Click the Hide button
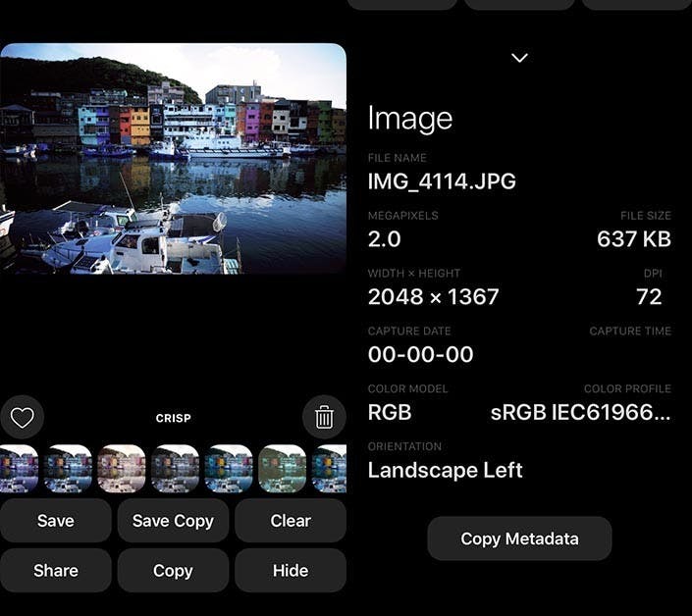The image size is (692, 616). (291, 571)
